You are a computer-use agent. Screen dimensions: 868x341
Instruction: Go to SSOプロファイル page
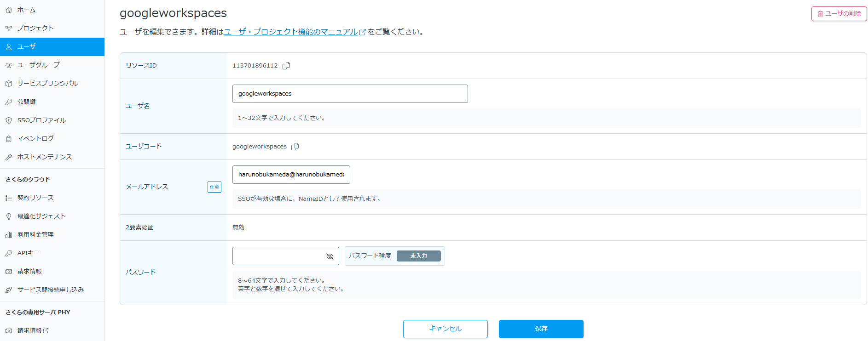(x=52, y=120)
